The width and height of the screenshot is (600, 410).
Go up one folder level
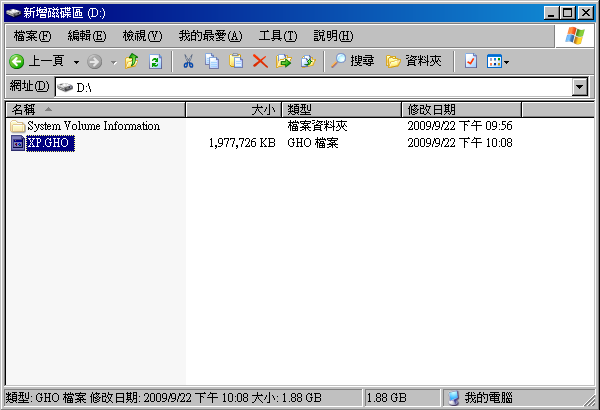point(132,61)
